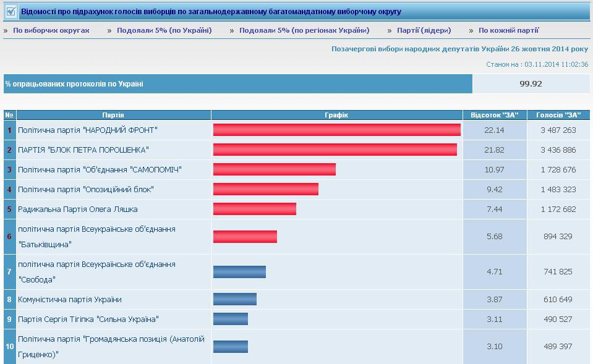The image size is (593, 364).
Task: Select the 'Свобода' party name
Action: point(96,272)
